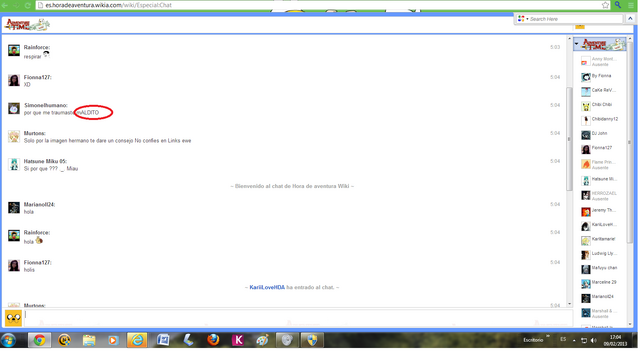Go back with the browser back arrow
Screen dimensions: 640x360
click(x=5, y=5)
